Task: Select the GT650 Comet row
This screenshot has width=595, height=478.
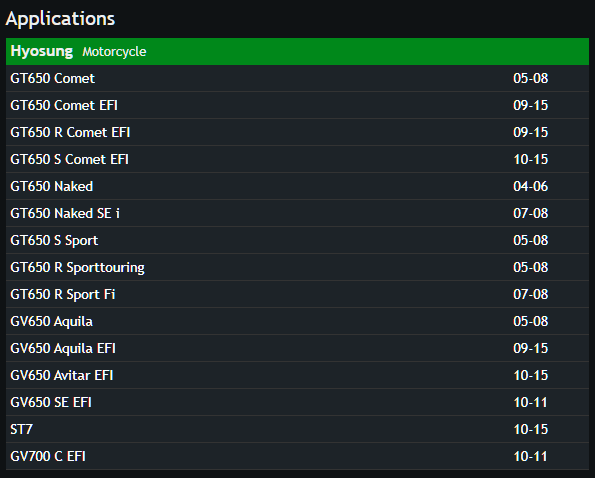Action: [x=297, y=78]
